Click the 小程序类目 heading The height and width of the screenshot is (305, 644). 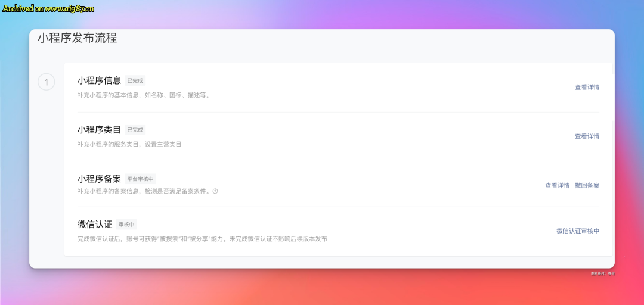pyautogui.click(x=99, y=130)
